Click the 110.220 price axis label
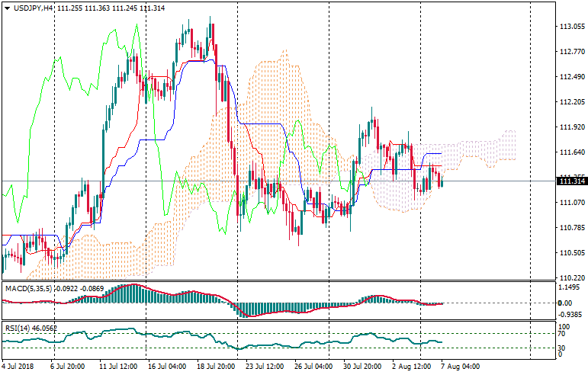The width and height of the screenshot is (588, 375). tap(571, 278)
